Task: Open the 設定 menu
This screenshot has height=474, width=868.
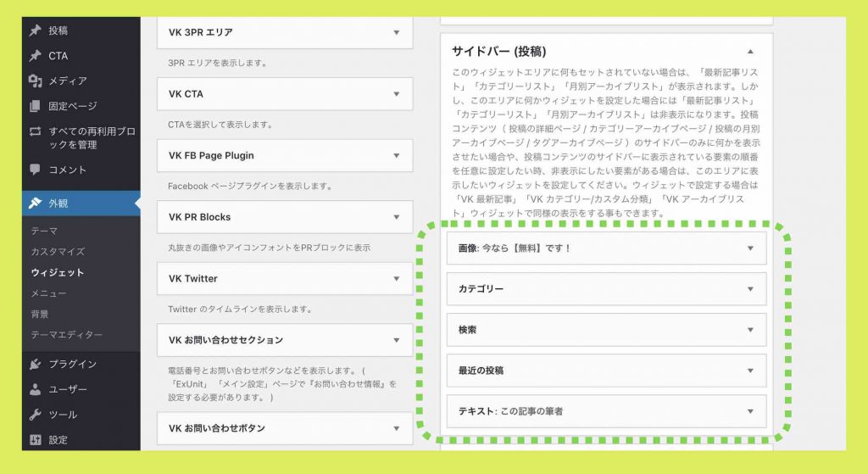Action: (x=58, y=440)
